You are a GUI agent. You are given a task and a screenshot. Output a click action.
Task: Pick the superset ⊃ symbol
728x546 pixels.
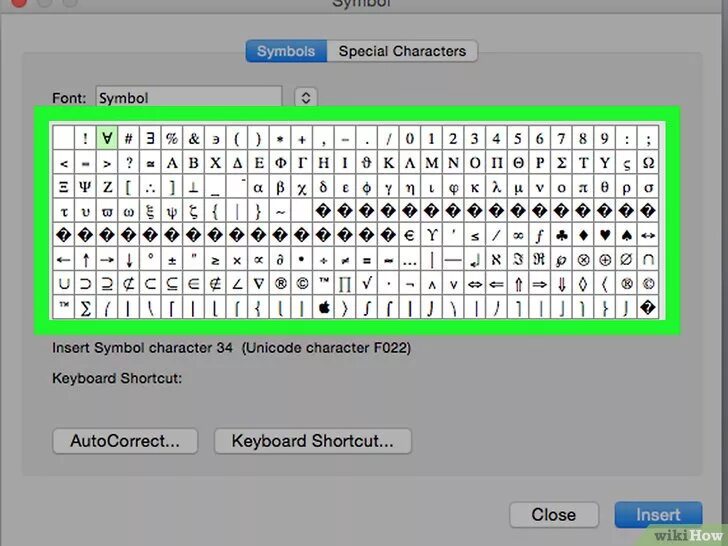(x=85, y=283)
